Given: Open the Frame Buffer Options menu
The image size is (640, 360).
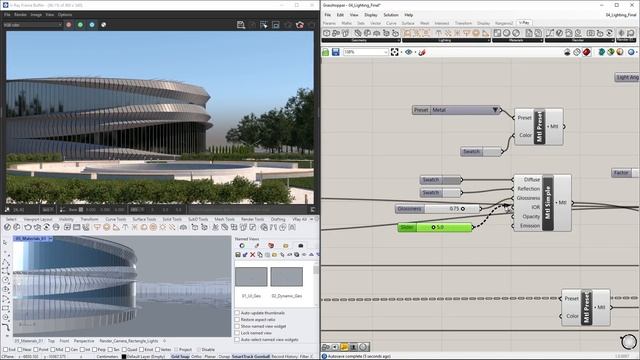Looking at the screenshot, I should (x=65, y=15).
